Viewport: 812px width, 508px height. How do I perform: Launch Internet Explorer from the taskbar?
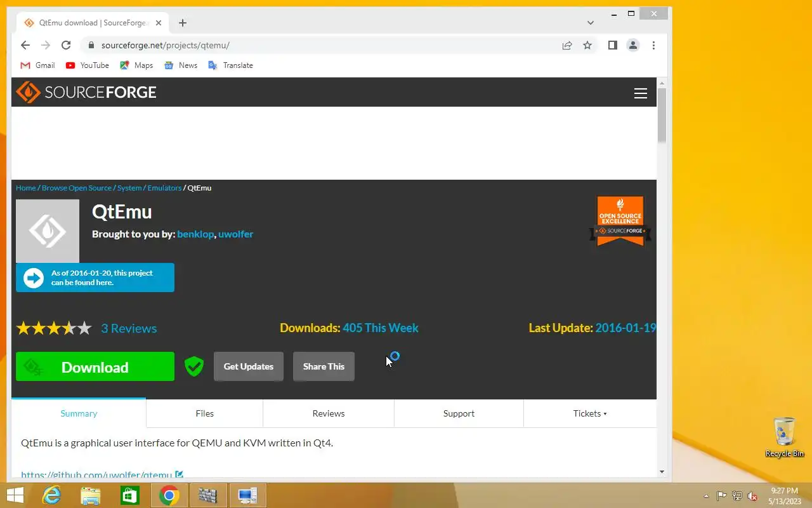51,495
